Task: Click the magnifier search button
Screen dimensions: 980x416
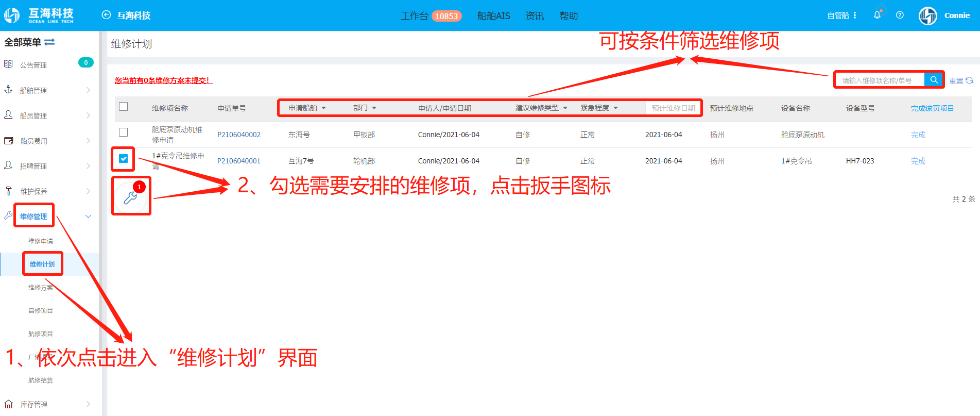Action: click(x=934, y=80)
